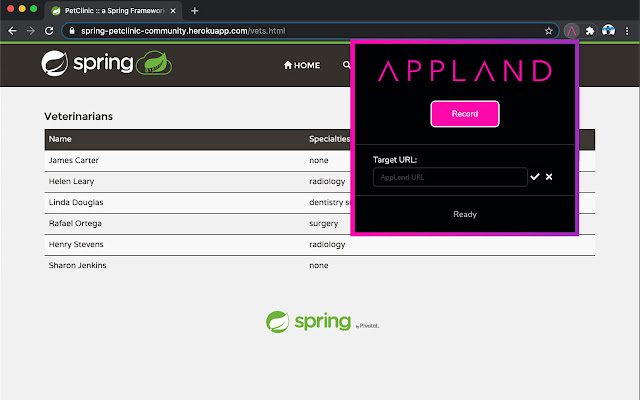Open Chrome three-dot menu
The width and height of the screenshot is (640, 400).
point(627,31)
